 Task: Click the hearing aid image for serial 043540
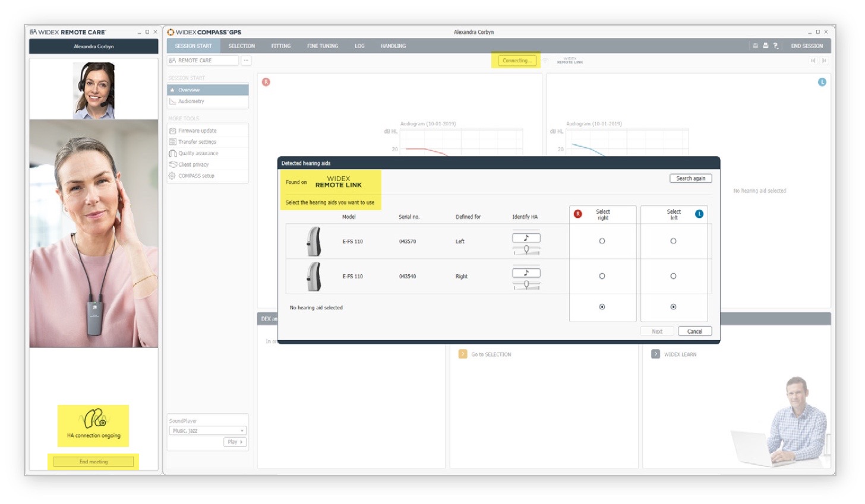(314, 276)
